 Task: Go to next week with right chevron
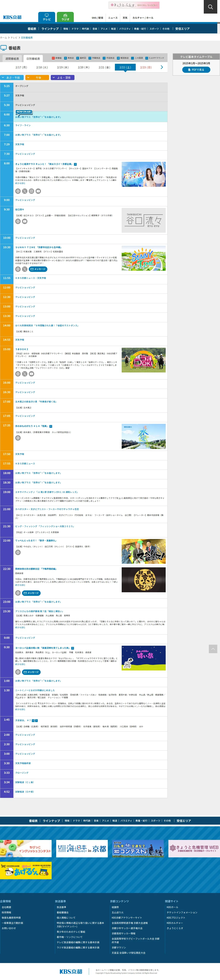click(x=162, y=67)
